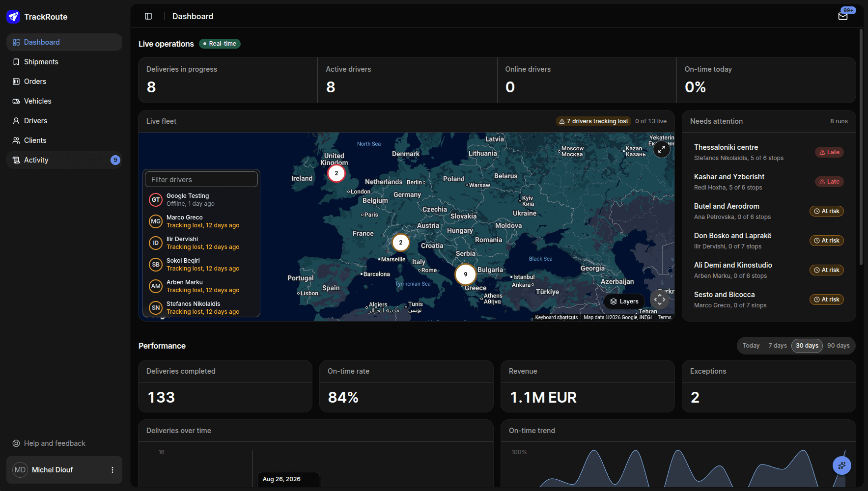The height and width of the screenshot is (491, 868).
Task: Select driver Google Testing avatar GT
Action: click(156, 200)
